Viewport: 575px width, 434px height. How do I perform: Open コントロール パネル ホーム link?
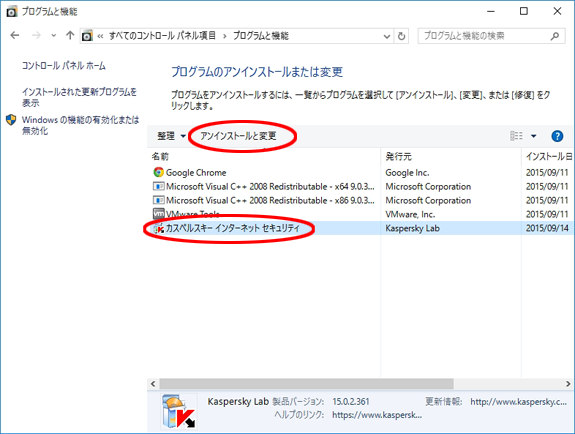tap(64, 66)
